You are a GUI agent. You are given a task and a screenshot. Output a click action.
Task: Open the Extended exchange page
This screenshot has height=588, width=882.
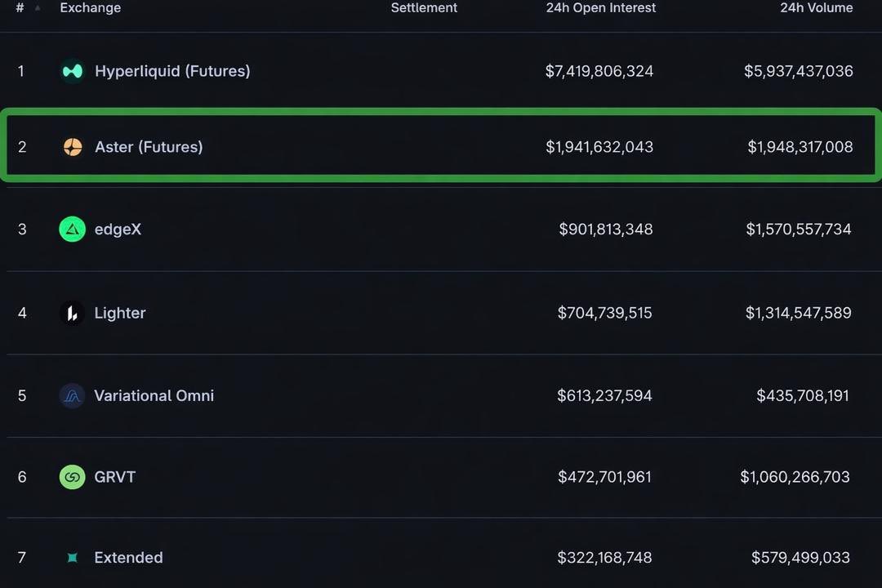point(128,558)
